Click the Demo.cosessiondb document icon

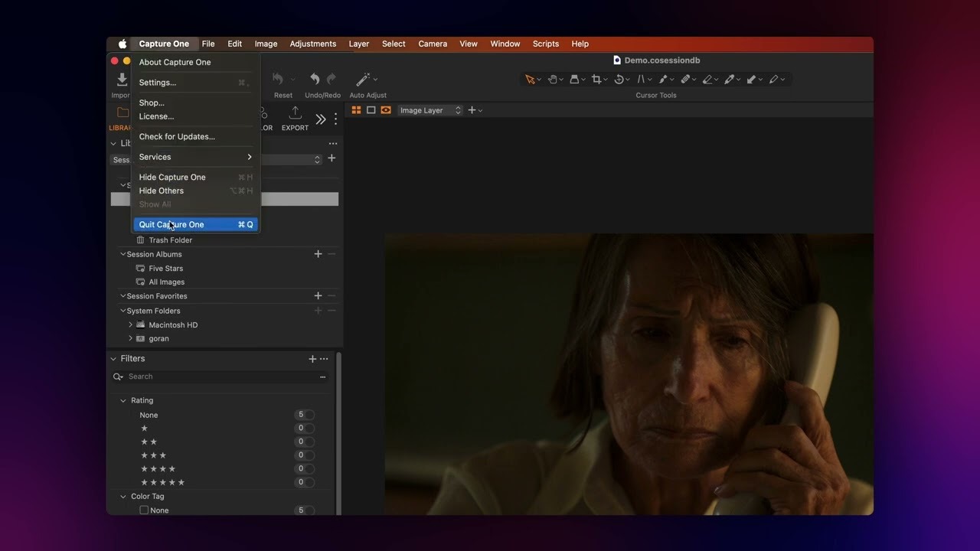coord(617,60)
